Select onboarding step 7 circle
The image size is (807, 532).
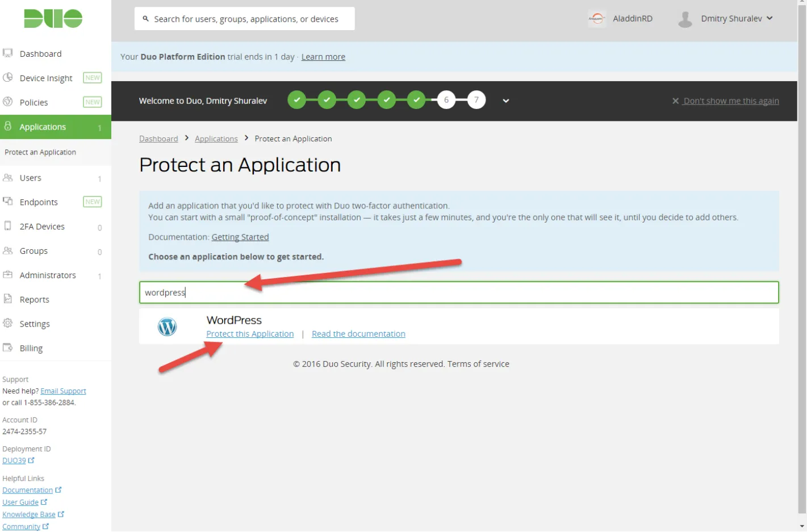click(x=476, y=100)
